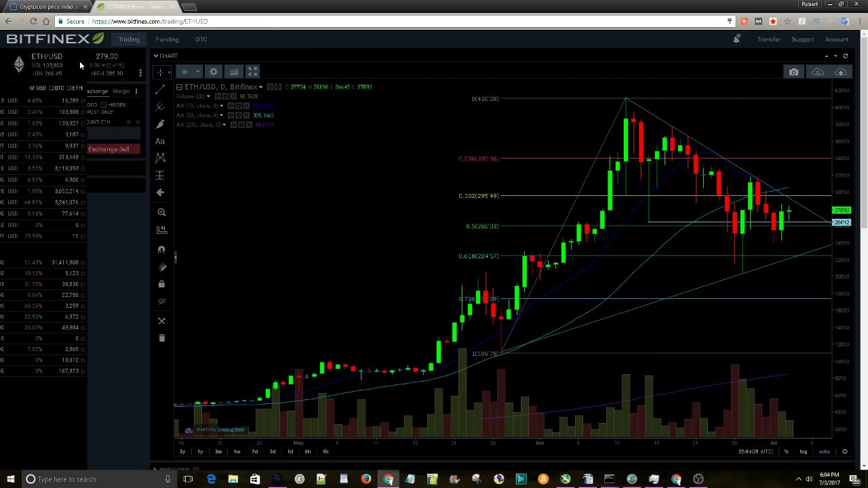This screenshot has height=488, width=868.
Task: Select the crosshair cursor tool
Action: point(161,72)
